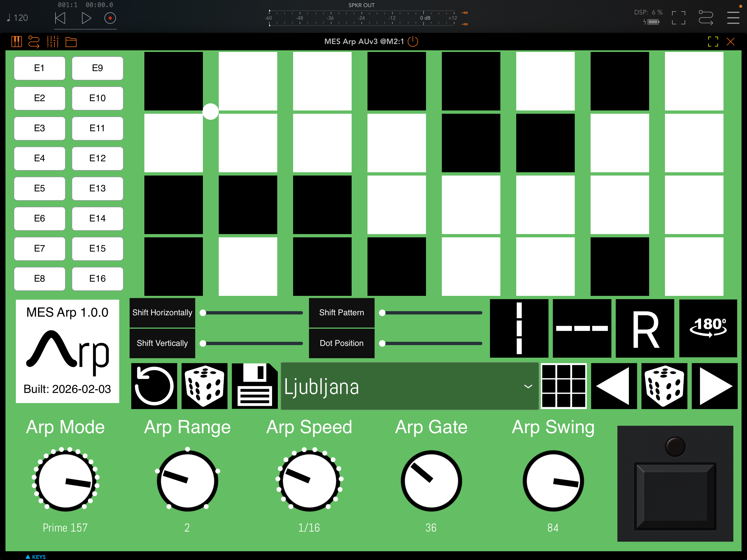
Task: Open the orange keyboard piano icon
Action: tap(17, 42)
